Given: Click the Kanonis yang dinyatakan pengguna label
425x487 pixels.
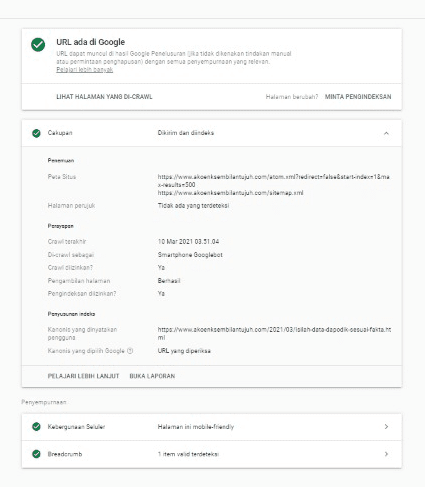Looking at the screenshot, I should pos(82,333).
